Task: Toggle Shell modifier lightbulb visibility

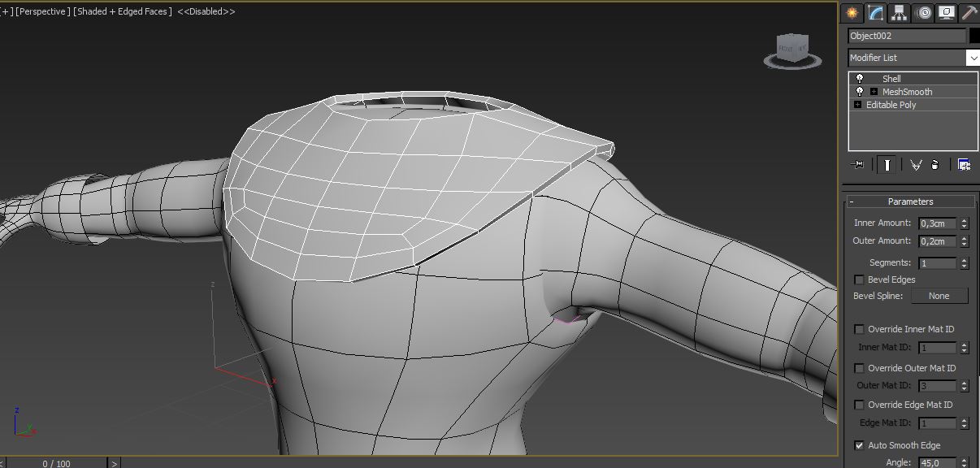Action: (x=860, y=79)
